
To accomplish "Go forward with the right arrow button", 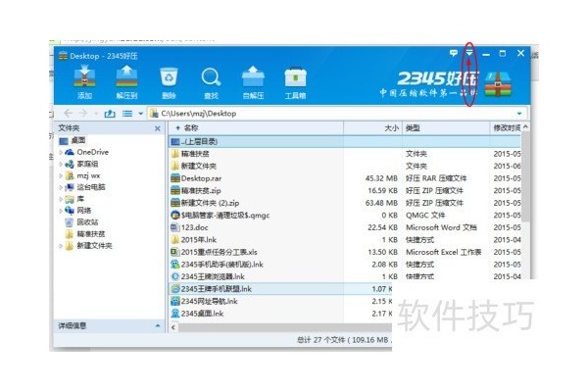I will [83, 114].
